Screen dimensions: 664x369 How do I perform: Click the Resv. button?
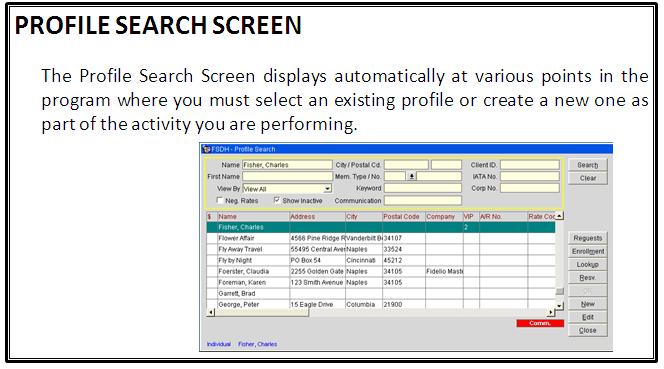pos(587,277)
